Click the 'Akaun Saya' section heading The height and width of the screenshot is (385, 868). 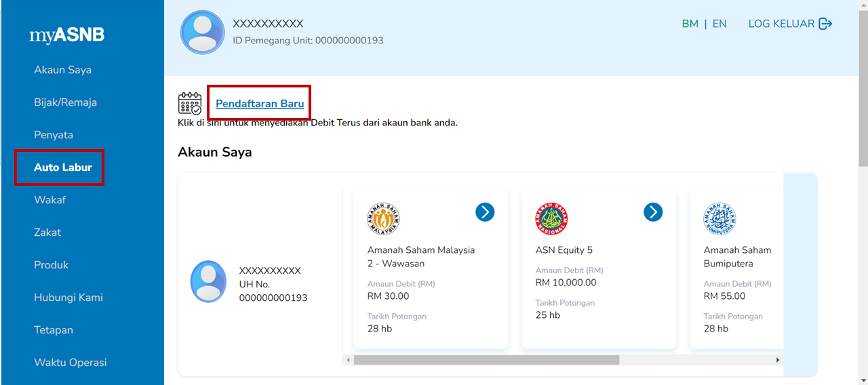215,152
